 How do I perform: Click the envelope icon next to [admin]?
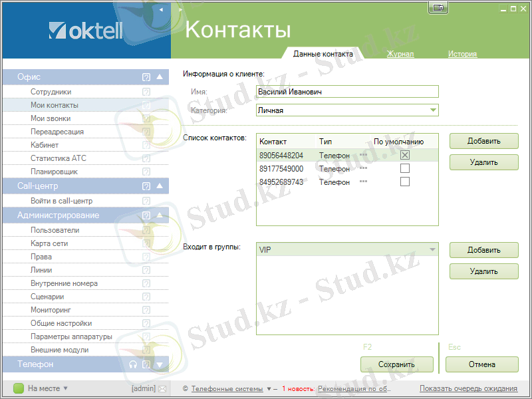(162, 388)
